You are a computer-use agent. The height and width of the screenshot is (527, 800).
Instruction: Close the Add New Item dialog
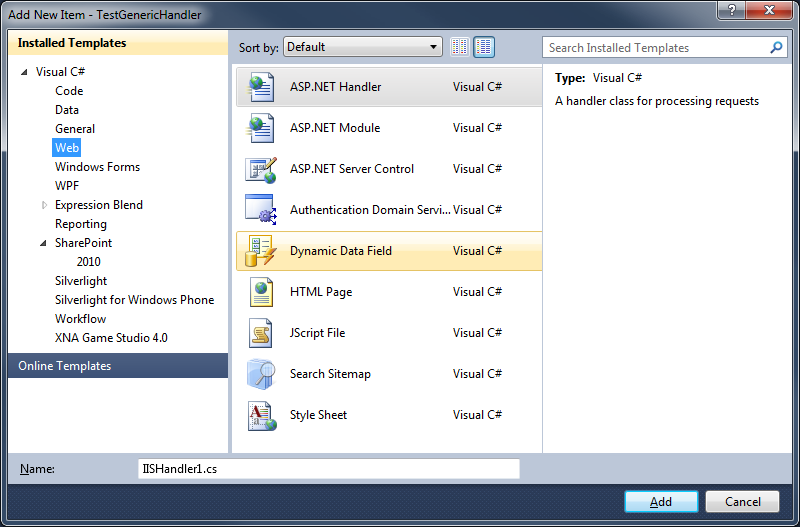point(770,10)
